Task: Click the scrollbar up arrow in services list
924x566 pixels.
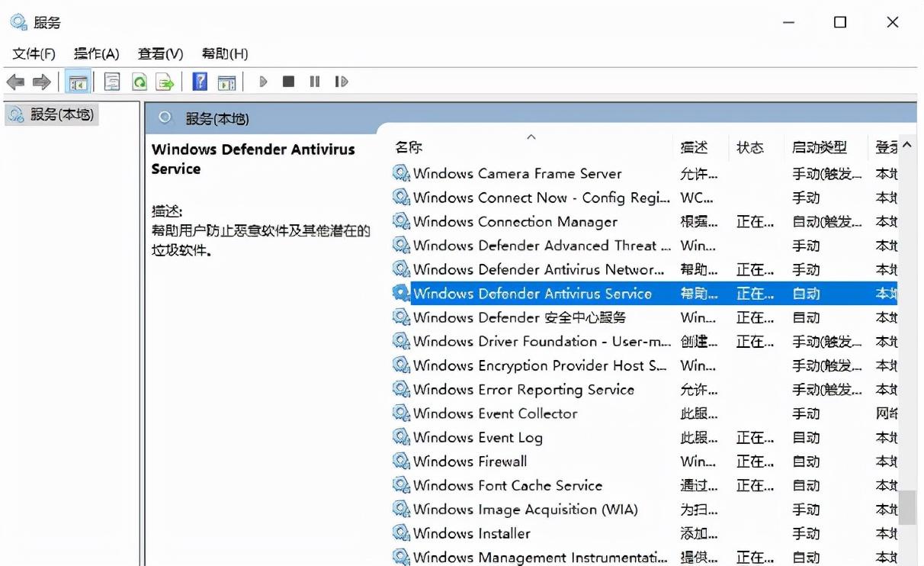Action: [x=906, y=145]
